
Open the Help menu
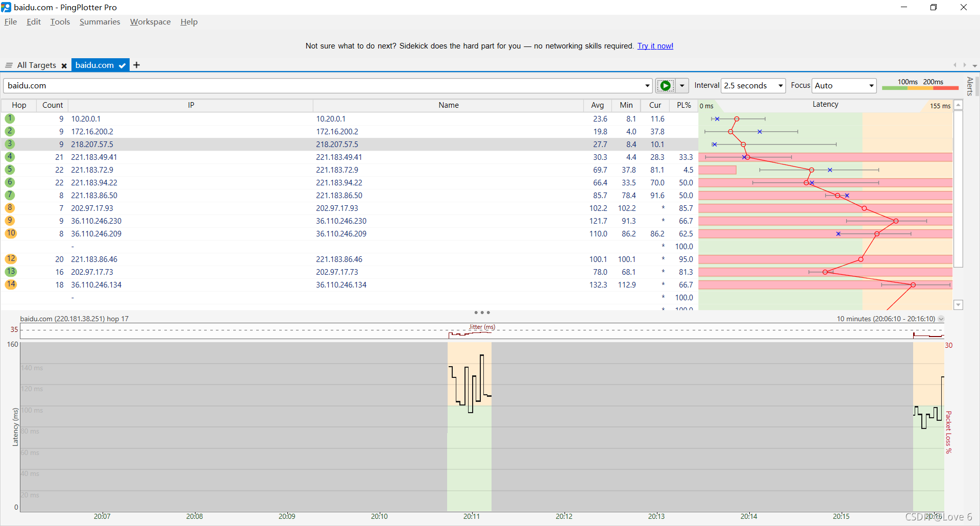[x=189, y=21]
